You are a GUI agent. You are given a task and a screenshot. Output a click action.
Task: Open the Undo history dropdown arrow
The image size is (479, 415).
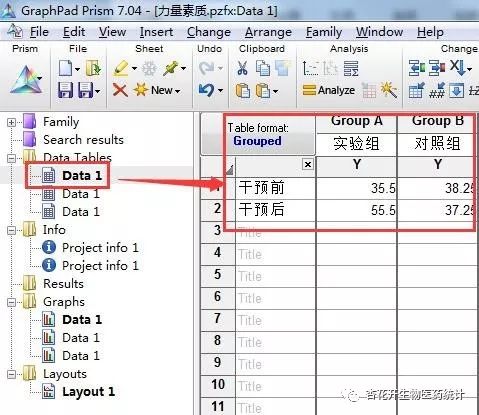tap(220, 90)
